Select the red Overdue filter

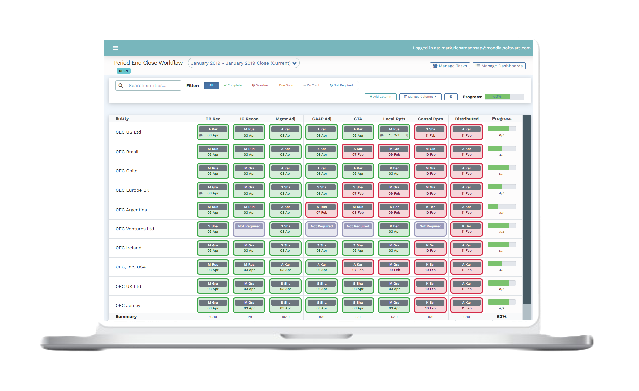click(x=260, y=86)
